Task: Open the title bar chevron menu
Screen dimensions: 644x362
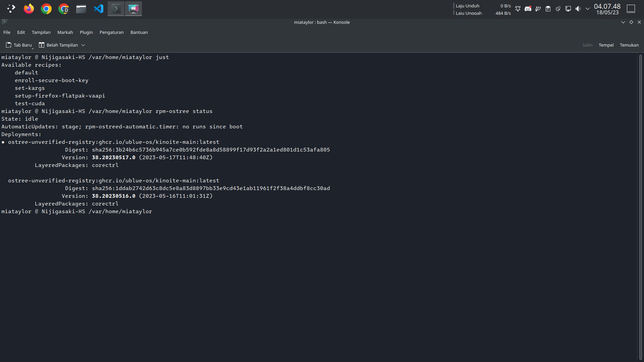Action: [x=623, y=22]
